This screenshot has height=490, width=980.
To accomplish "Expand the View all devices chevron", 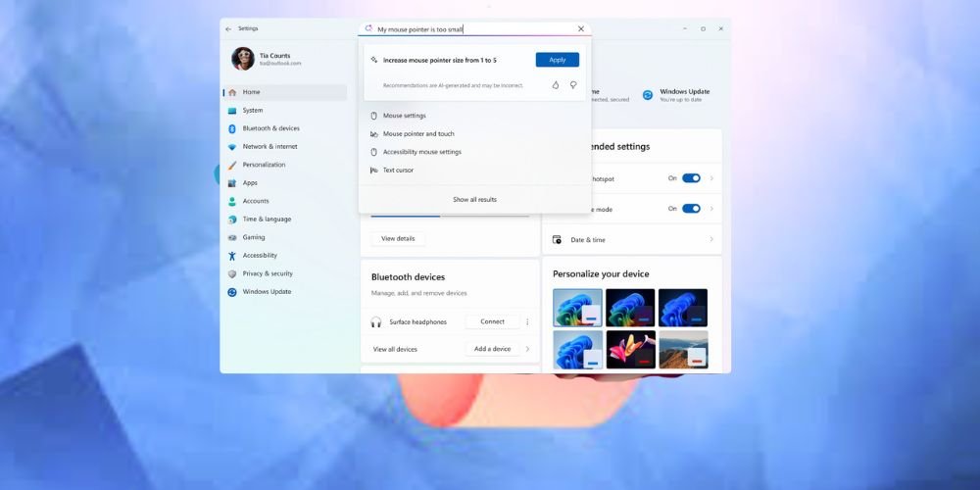I will (x=527, y=349).
